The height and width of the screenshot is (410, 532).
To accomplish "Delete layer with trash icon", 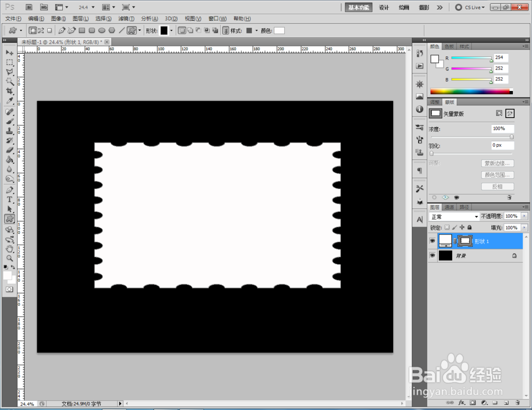I will (518, 403).
